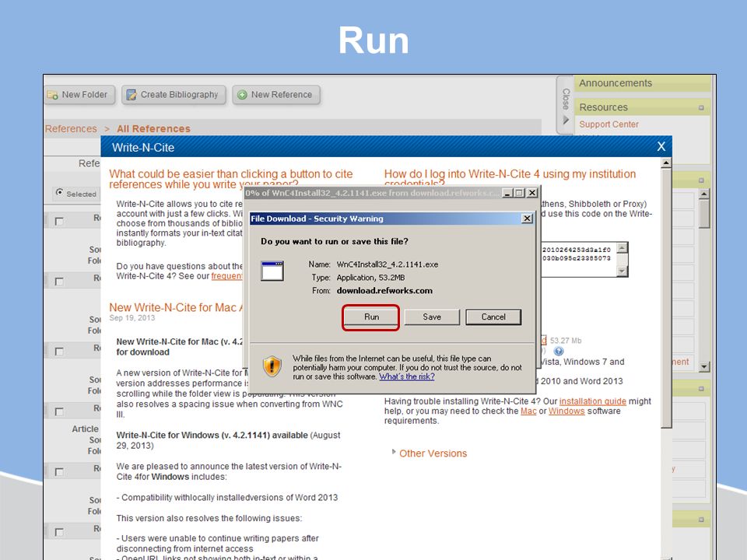The width and height of the screenshot is (747, 560).
Task: Click the frequently asked questions link
Action: 226,276
